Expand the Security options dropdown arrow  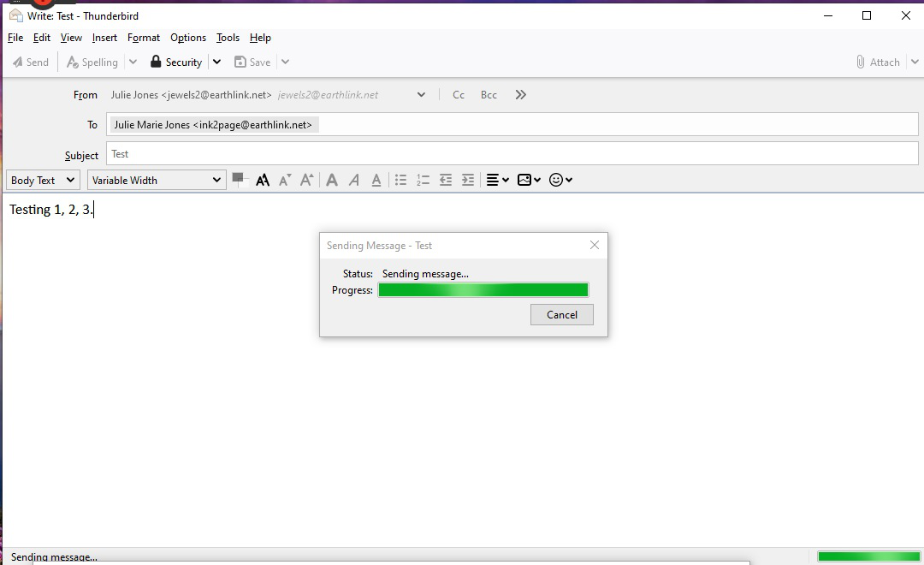pyautogui.click(x=216, y=62)
